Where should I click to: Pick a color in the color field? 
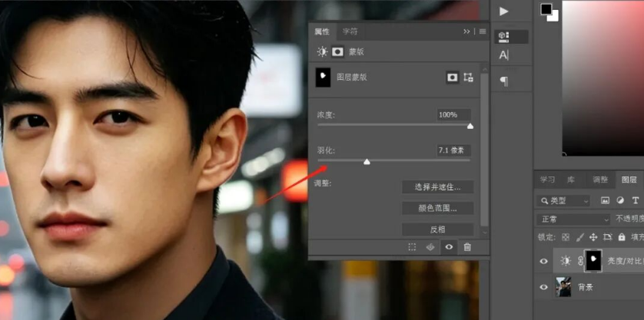(603, 78)
